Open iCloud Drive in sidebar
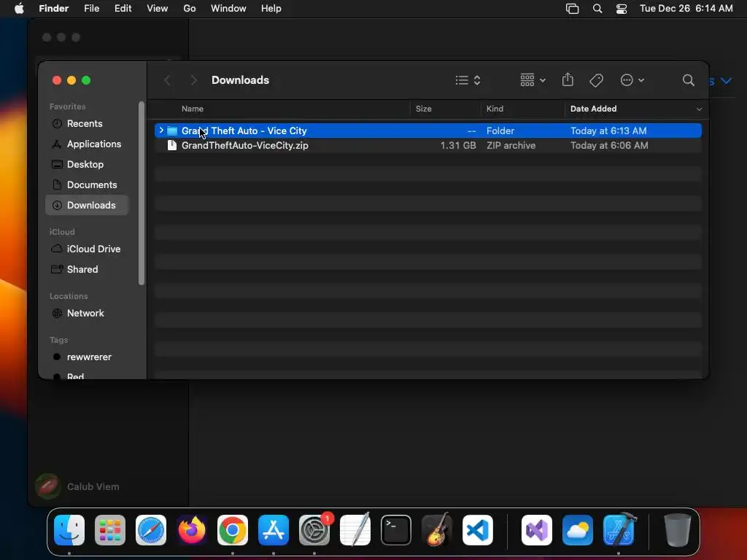 86,249
